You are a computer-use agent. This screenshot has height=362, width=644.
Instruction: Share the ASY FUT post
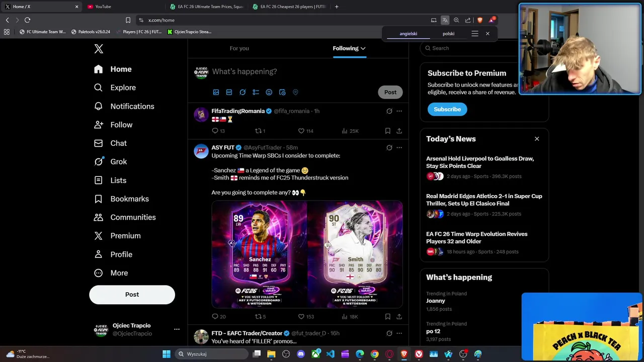tap(399, 317)
